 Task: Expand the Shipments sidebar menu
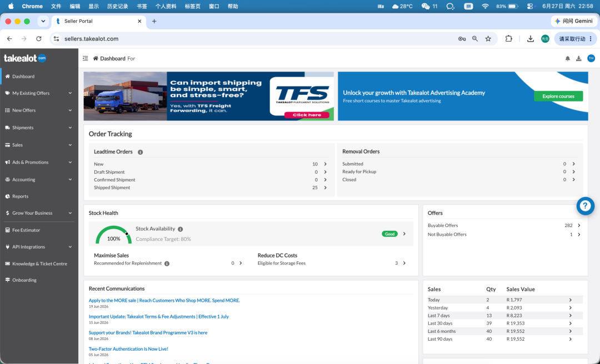39,128
